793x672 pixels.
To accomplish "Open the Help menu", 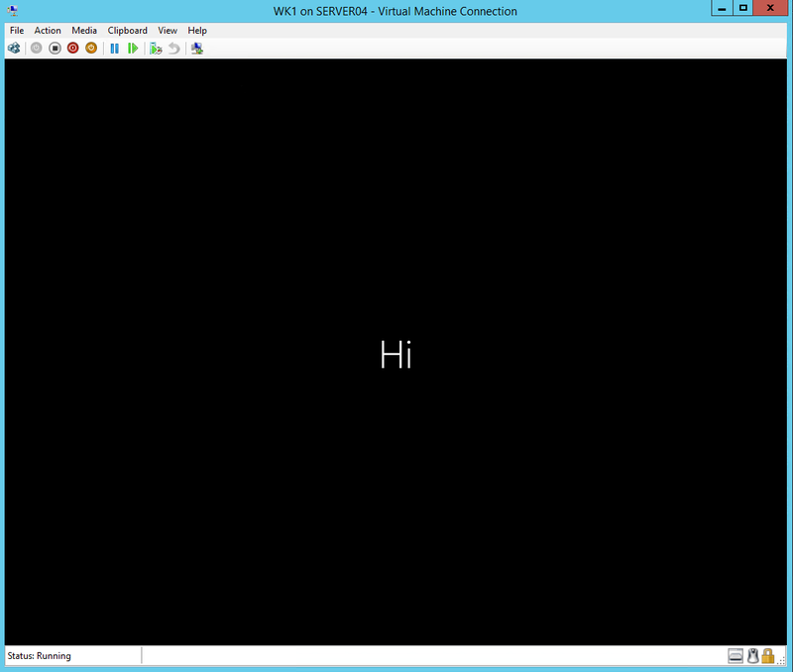I will coord(196,30).
